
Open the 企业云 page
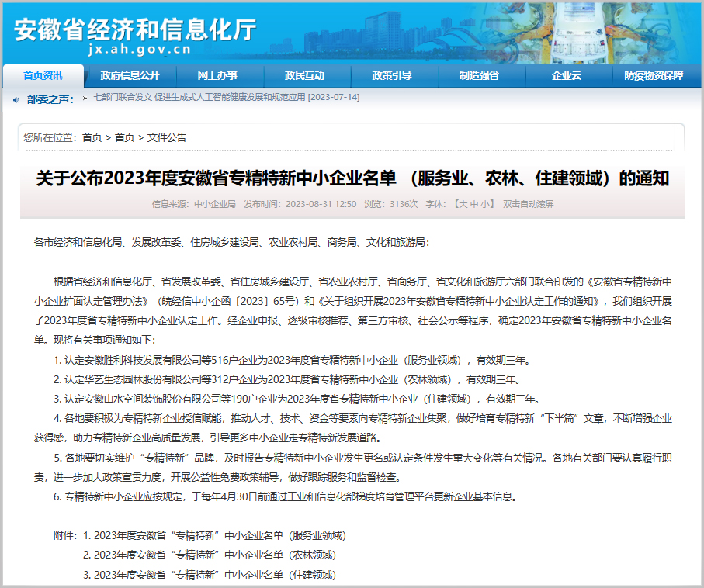point(567,75)
